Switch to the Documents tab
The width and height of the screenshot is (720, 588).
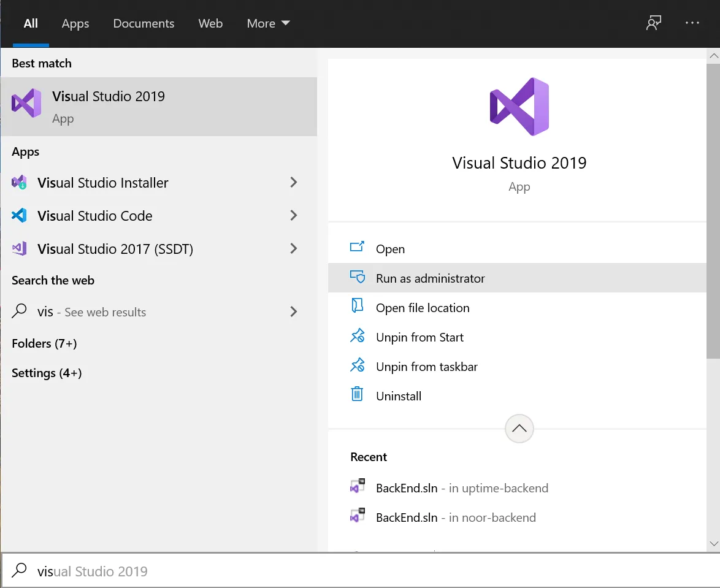[144, 23]
